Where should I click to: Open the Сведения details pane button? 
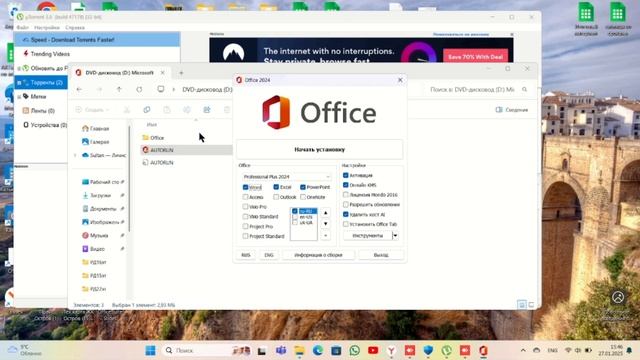click(x=512, y=109)
